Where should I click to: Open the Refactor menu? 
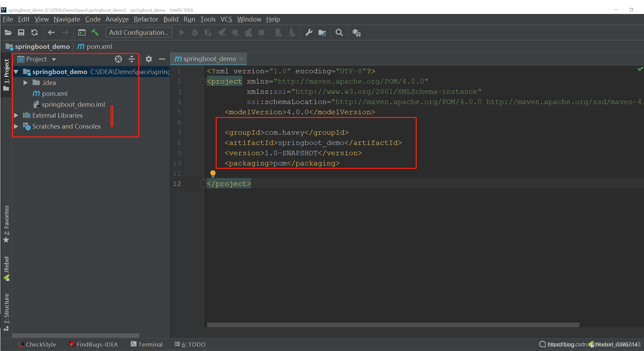[x=146, y=19]
